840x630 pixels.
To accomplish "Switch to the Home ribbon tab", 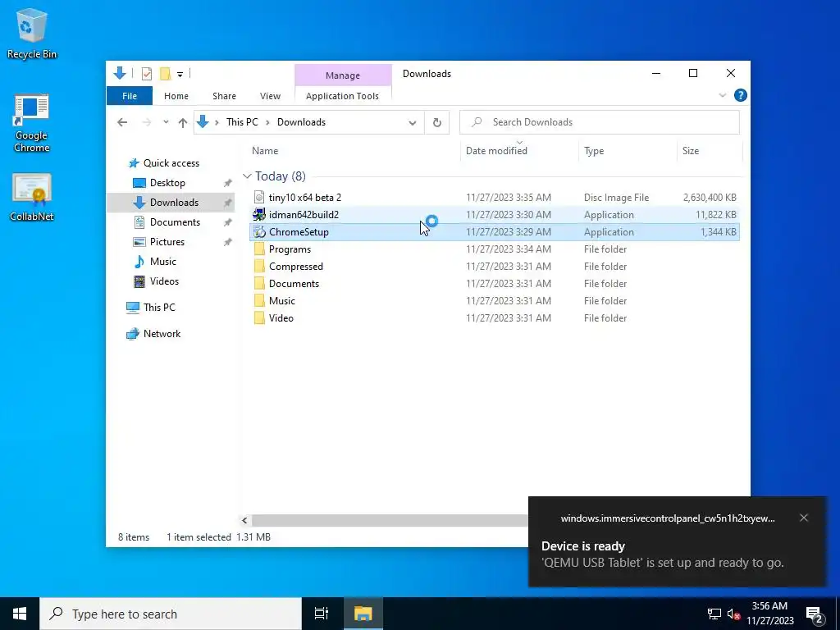I will click(176, 96).
